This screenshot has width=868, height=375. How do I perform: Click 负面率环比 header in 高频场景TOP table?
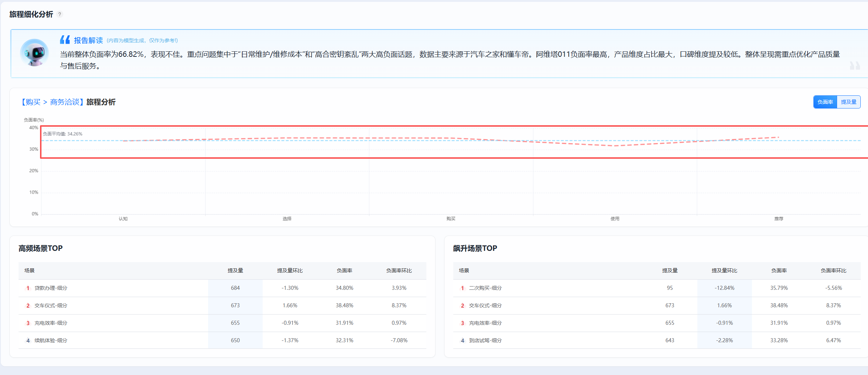pyautogui.click(x=399, y=271)
